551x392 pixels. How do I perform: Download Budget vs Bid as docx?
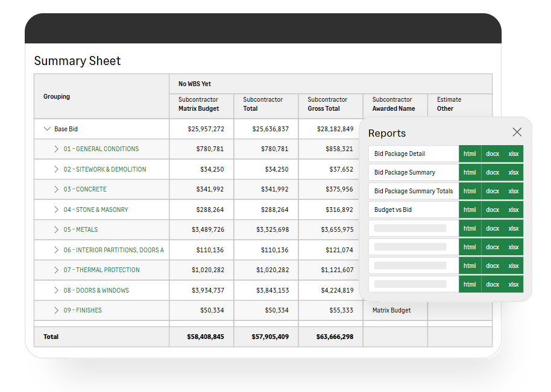click(x=492, y=210)
